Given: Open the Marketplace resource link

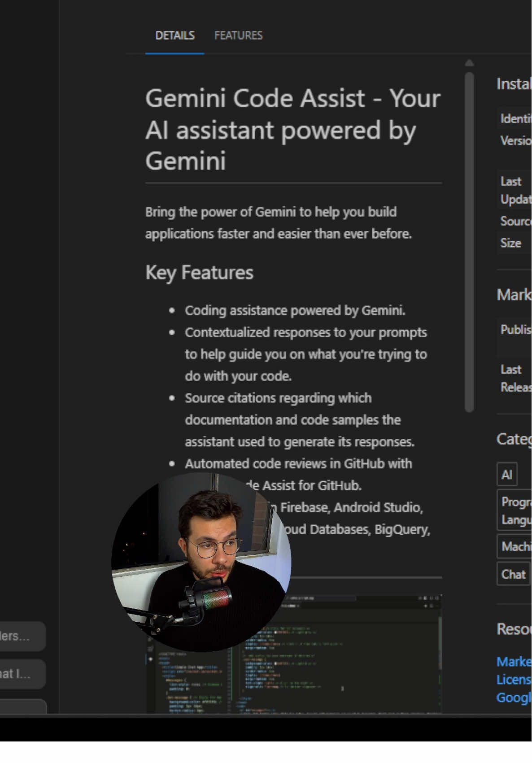Looking at the screenshot, I should point(514,662).
